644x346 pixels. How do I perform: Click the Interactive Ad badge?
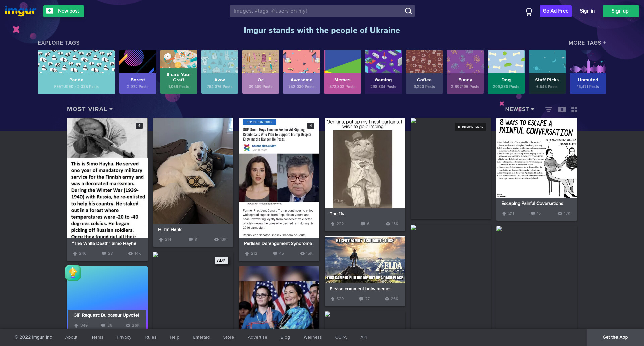click(x=470, y=127)
